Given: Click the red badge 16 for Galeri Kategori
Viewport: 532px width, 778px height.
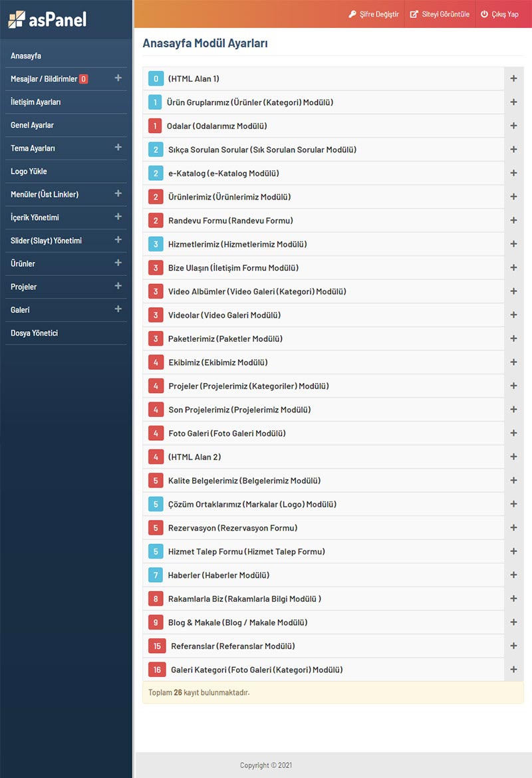Looking at the screenshot, I should (157, 670).
